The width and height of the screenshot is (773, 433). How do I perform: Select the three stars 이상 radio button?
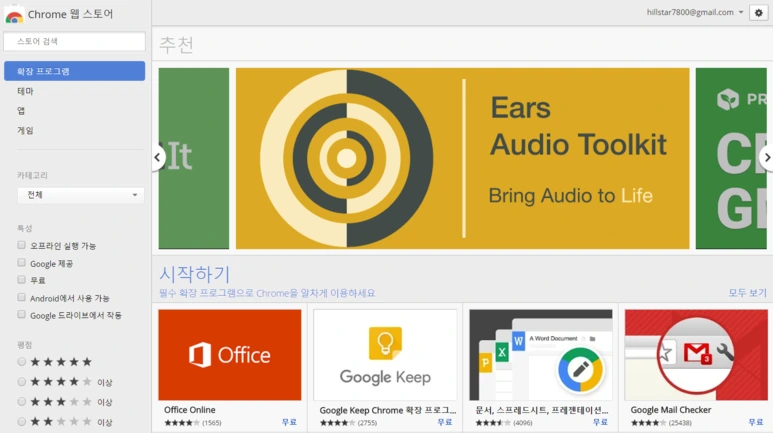(x=22, y=401)
